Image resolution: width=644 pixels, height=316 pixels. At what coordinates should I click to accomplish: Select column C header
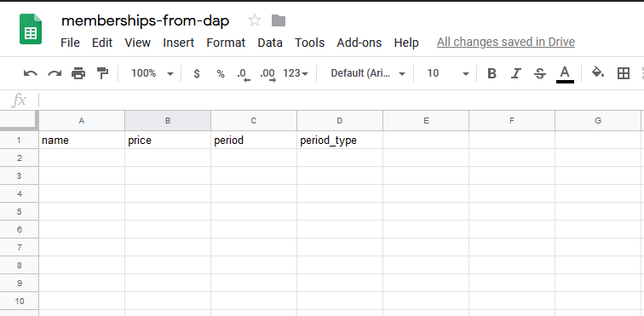click(x=254, y=121)
